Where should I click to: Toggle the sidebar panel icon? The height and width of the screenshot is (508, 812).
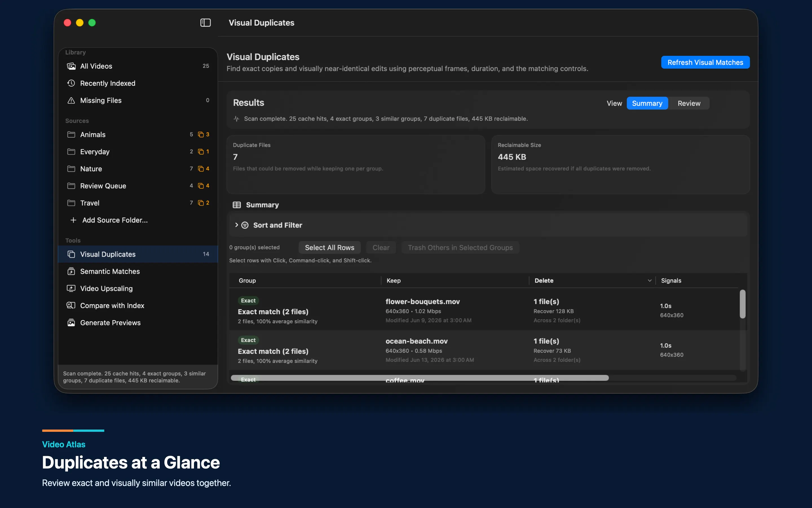pyautogui.click(x=205, y=23)
